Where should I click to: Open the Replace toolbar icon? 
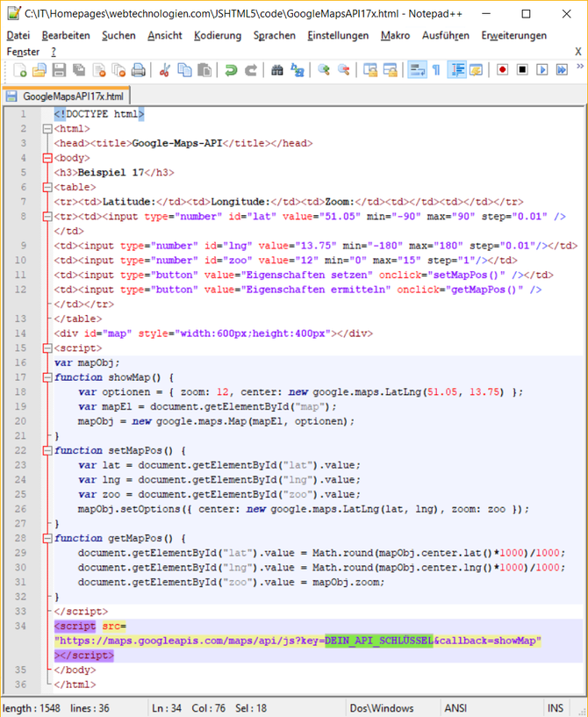[x=298, y=70]
